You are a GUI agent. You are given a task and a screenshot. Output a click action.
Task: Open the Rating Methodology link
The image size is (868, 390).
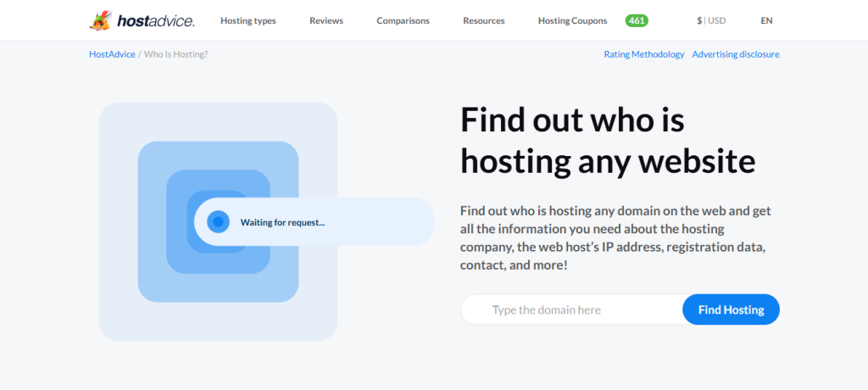click(643, 54)
